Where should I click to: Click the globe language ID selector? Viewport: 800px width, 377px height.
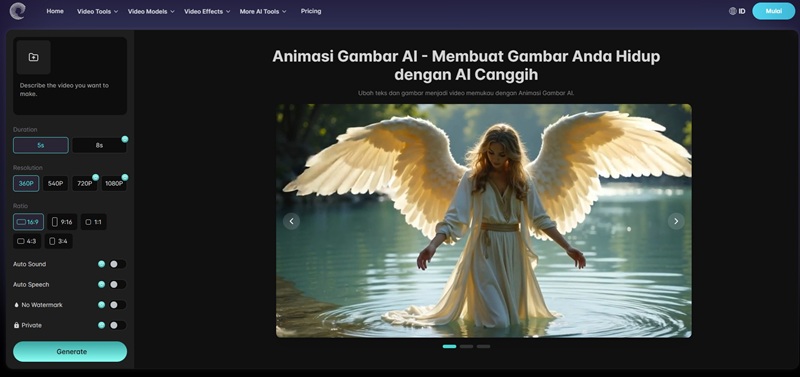737,11
